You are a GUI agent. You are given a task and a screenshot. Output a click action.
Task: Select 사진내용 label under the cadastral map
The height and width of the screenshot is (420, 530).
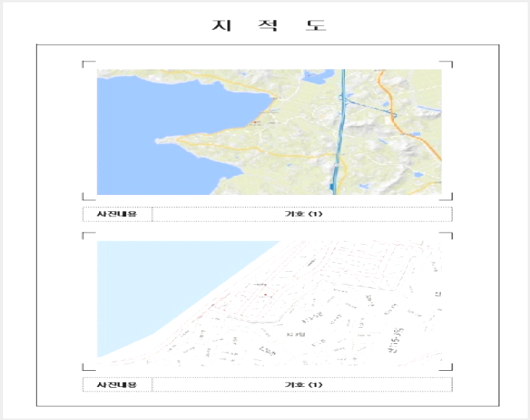coord(117,385)
